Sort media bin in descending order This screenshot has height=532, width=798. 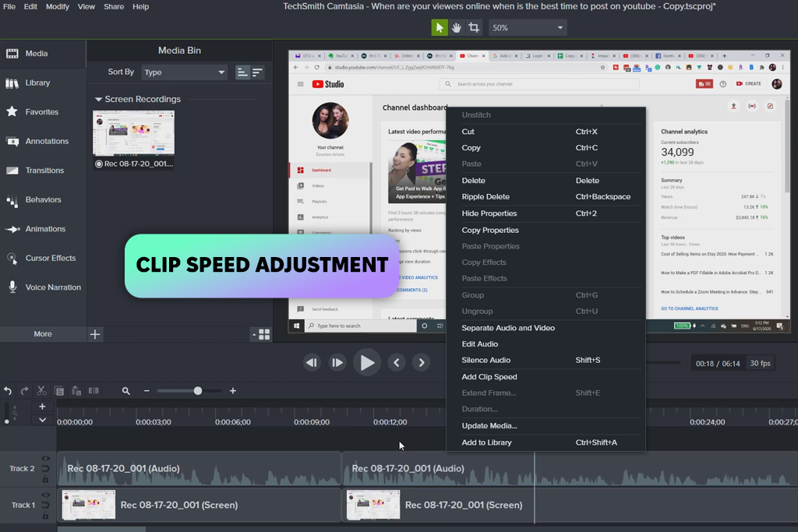click(257, 72)
